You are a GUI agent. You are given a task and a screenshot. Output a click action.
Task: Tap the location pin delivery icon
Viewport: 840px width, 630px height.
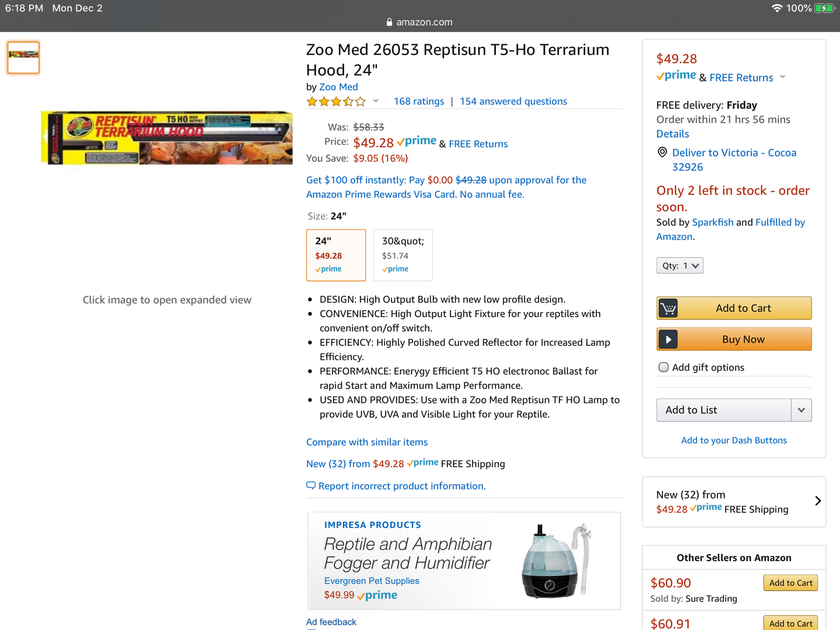(662, 152)
